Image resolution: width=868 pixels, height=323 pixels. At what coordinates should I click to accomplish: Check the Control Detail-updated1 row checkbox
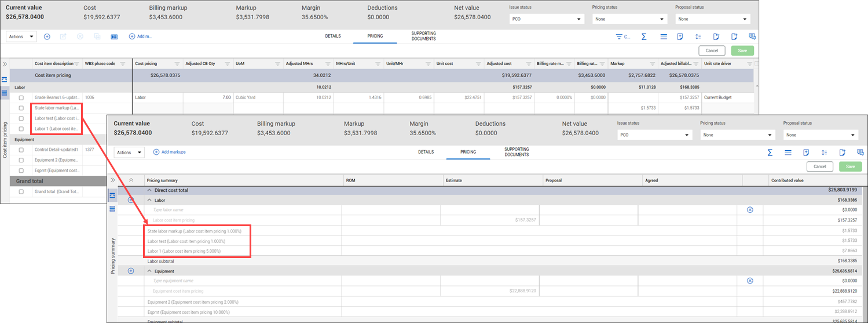tap(21, 150)
